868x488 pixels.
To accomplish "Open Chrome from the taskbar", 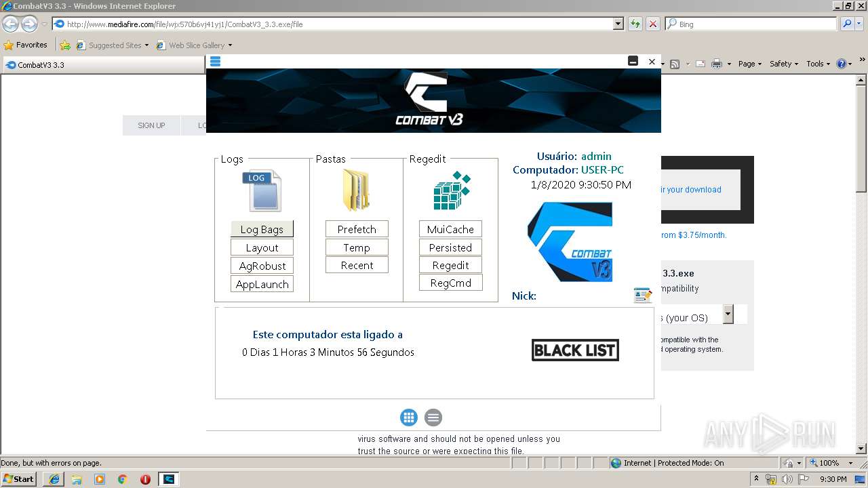I will pyautogui.click(x=122, y=479).
